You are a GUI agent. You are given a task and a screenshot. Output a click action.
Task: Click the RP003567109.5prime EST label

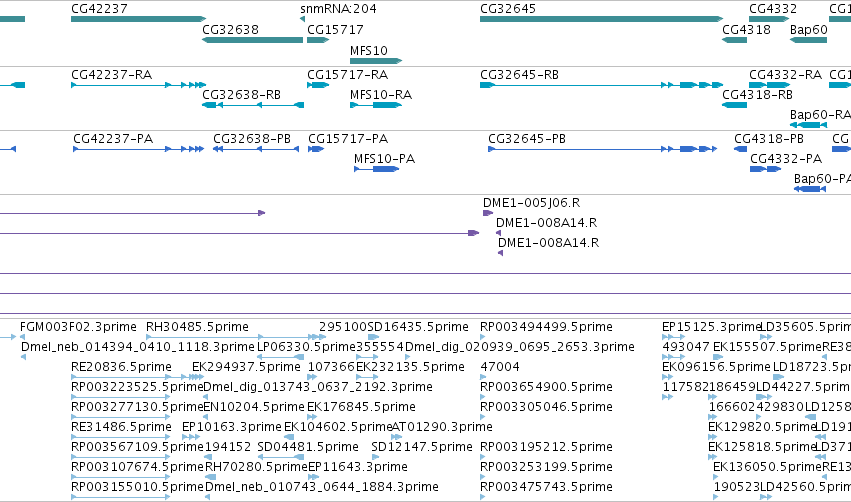137,447
